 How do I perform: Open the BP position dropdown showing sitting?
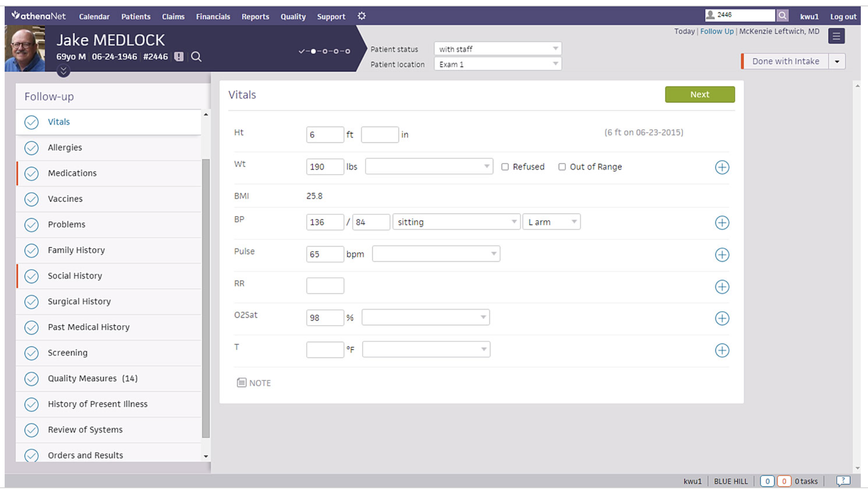point(457,221)
